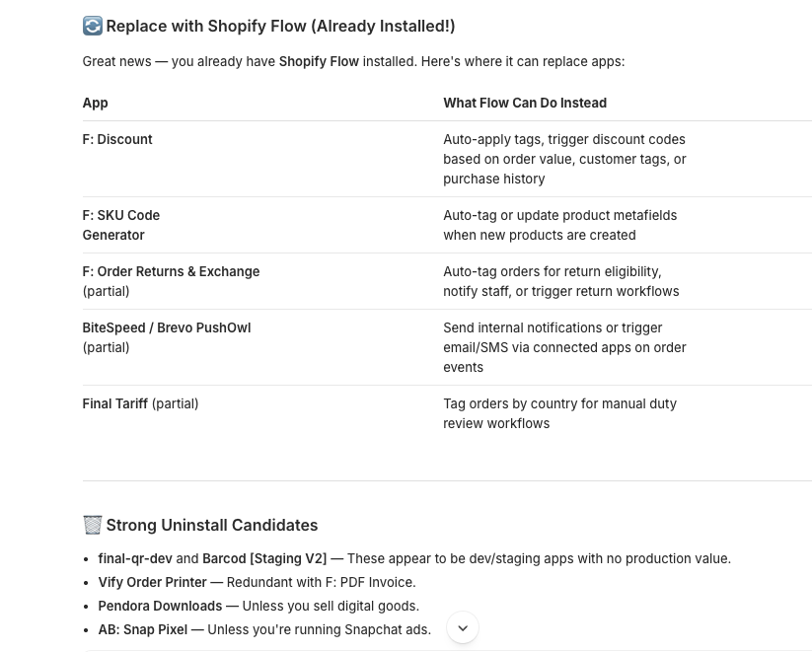Select the "Barcod [Staging V2]" app name
The width and height of the screenshot is (812, 652).
(264, 558)
